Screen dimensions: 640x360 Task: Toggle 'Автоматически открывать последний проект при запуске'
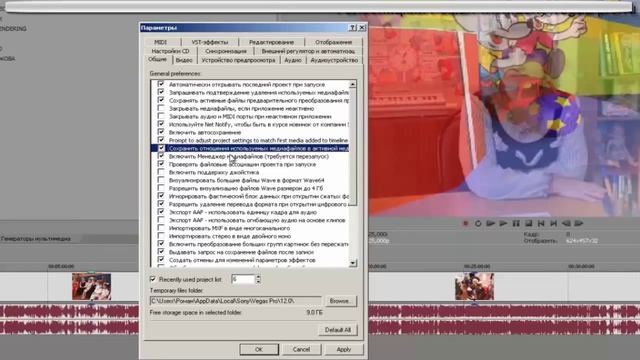click(161, 84)
